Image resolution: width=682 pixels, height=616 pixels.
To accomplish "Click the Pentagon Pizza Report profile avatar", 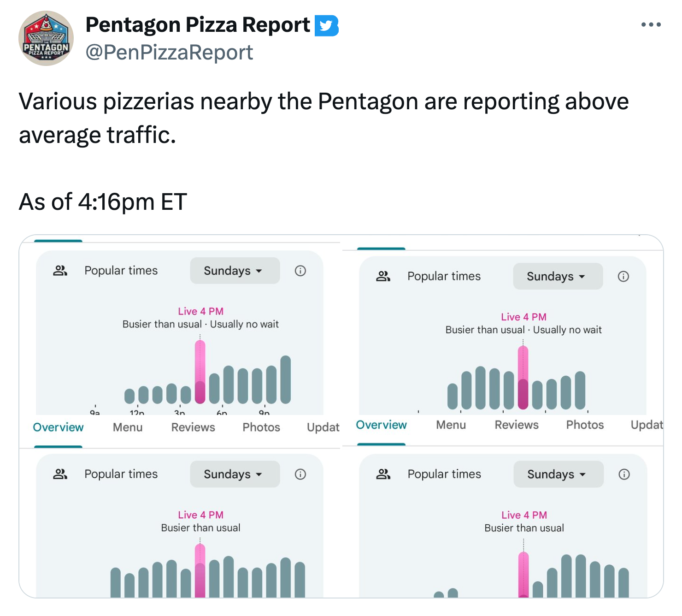I will [46, 38].
